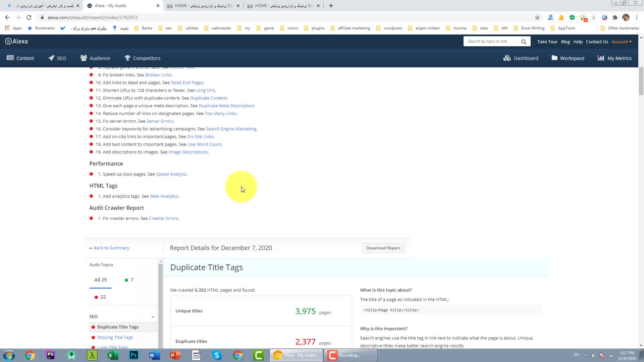The height and width of the screenshot is (362, 644).
Task: Open Workspace folder icon
Action: pyautogui.click(x=554, y=58)
